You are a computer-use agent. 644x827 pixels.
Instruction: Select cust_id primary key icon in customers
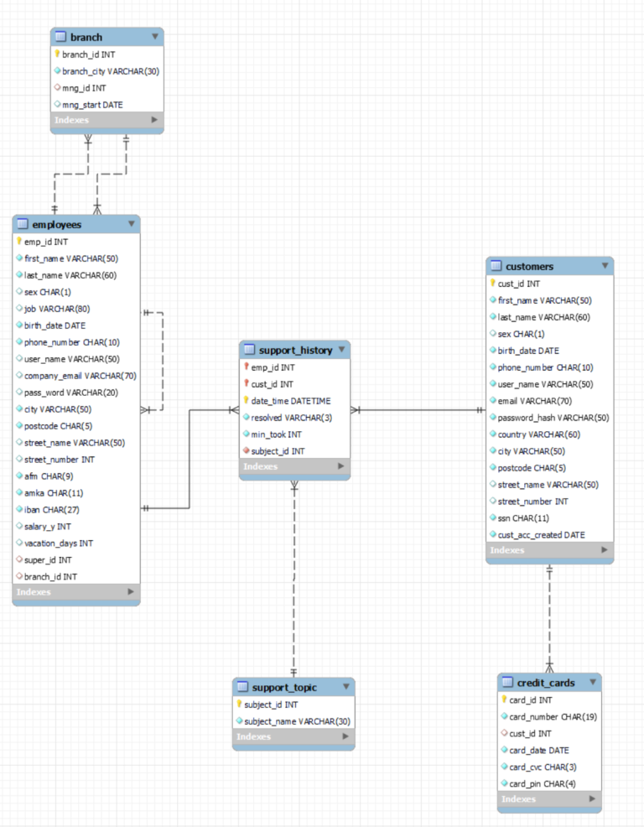point(493,283)
